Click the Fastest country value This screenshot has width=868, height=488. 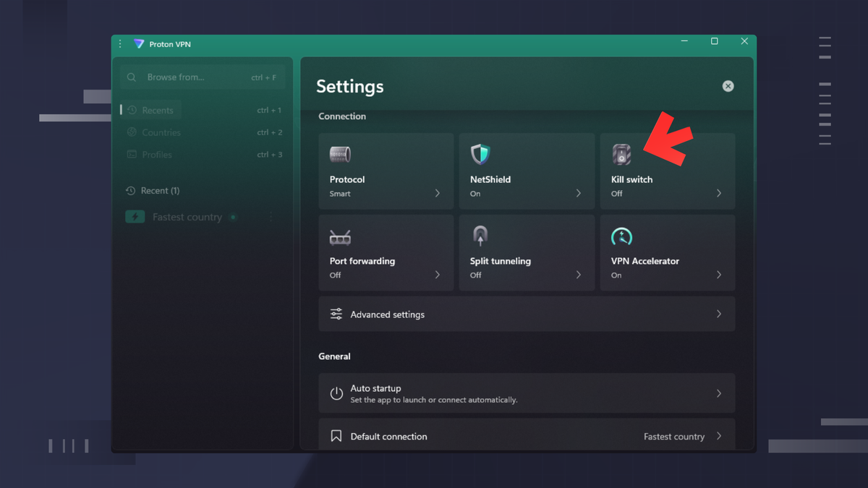(x=674, y=437)
